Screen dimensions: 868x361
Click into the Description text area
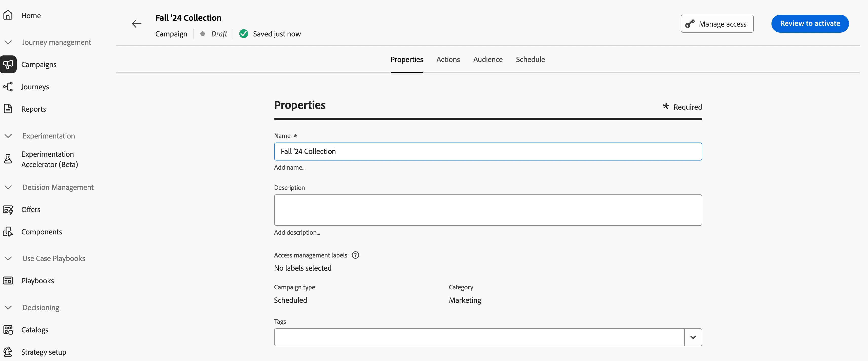487,210
